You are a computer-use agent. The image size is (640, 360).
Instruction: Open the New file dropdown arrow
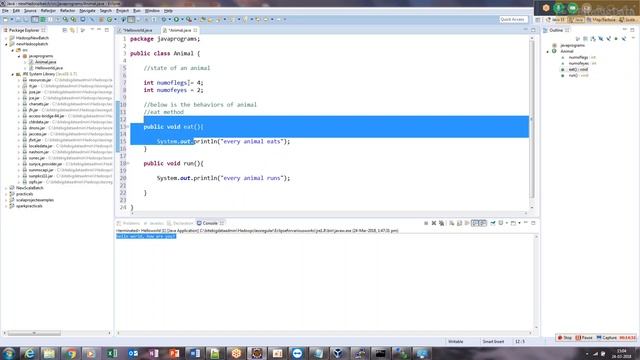[11, 19]
